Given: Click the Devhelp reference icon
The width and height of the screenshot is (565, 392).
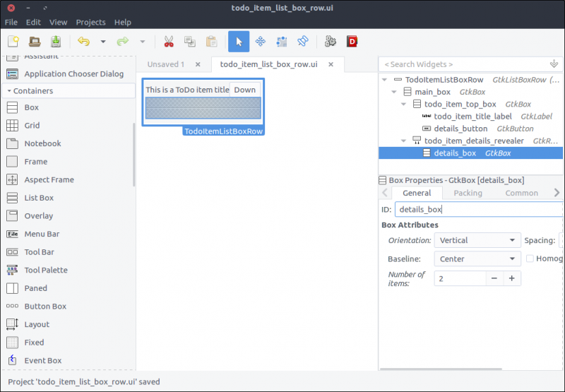Looking at the screenshot, I should (x=352, y=42).
